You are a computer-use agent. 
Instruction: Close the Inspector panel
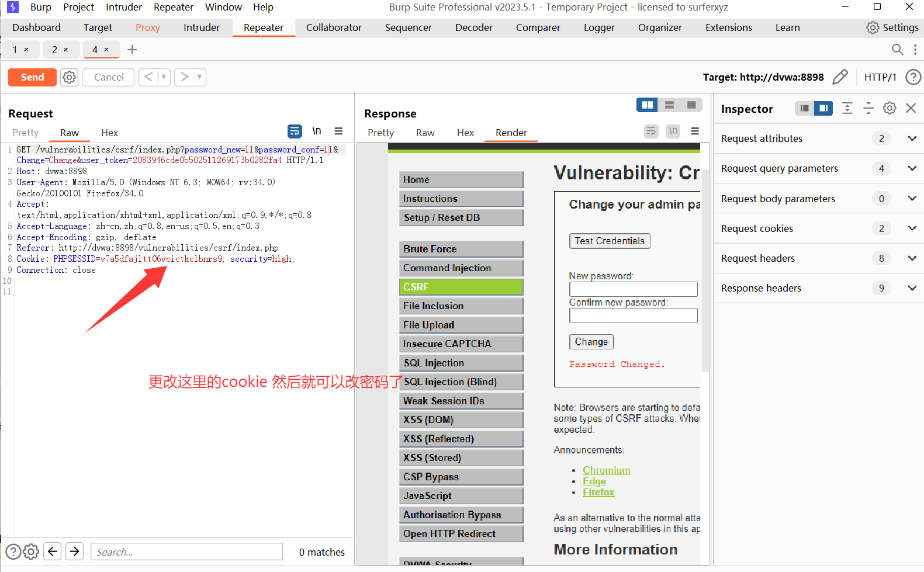tap(911, 108)
